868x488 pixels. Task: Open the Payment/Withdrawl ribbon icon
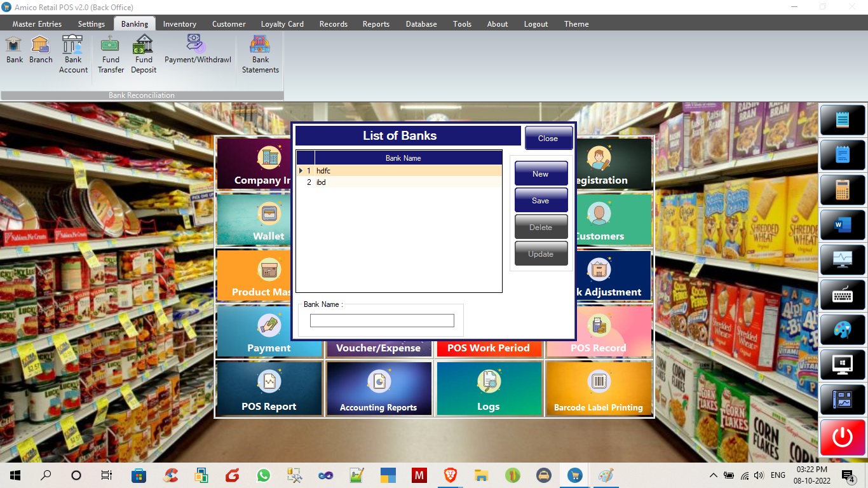tap(198, 50)
